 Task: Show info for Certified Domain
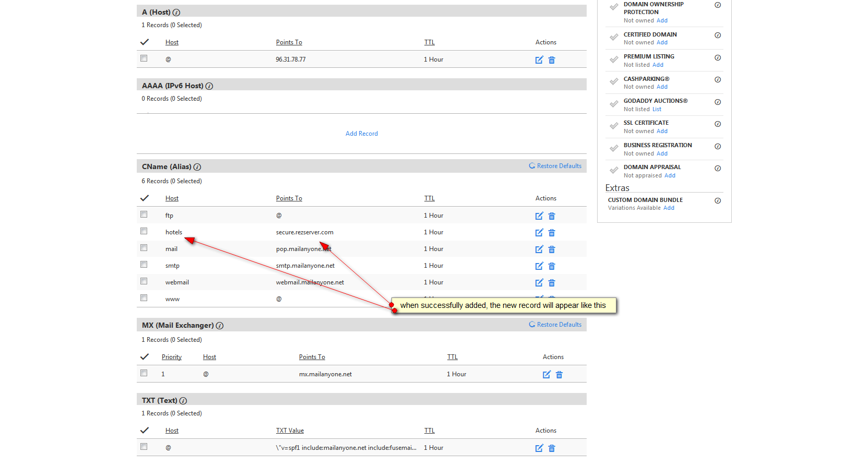click(718, 35)
